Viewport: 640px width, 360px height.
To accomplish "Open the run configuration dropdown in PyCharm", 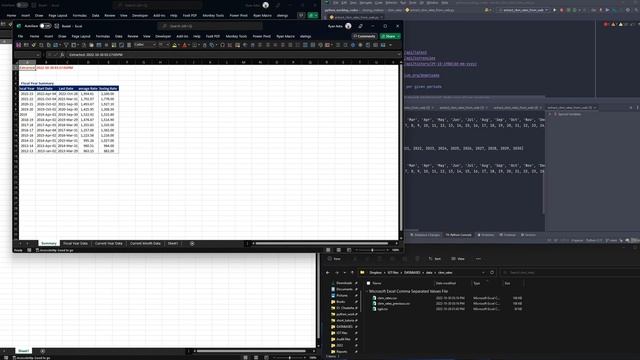I will click(x=524, y=10).
